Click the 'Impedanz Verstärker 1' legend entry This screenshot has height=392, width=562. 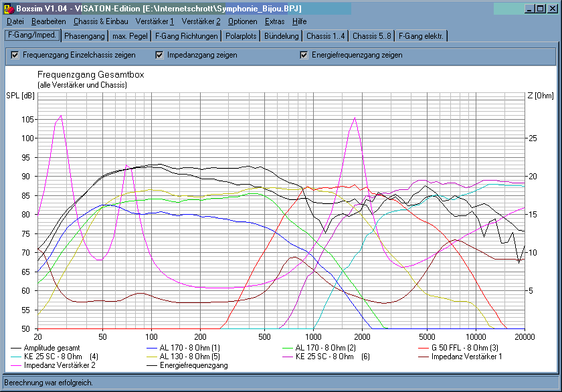(460, 357)
